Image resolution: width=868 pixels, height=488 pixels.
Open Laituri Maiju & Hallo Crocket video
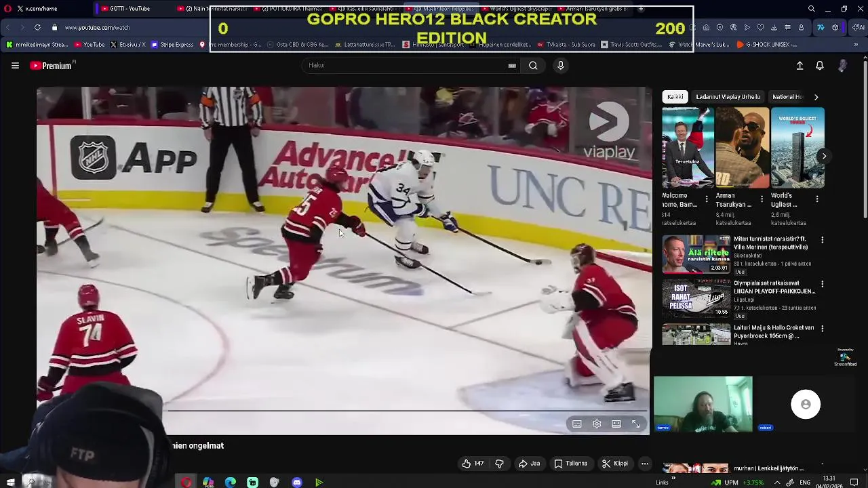click(x=774, y=331)
